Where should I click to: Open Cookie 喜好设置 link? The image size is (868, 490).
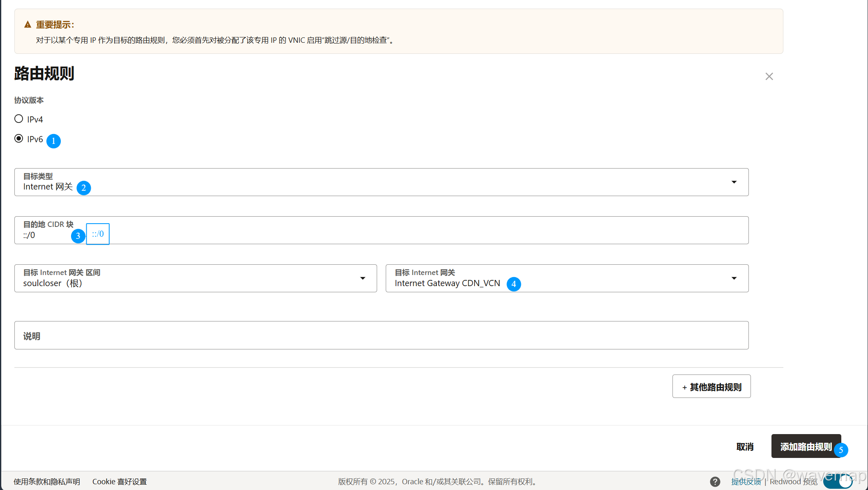[120, 482]
